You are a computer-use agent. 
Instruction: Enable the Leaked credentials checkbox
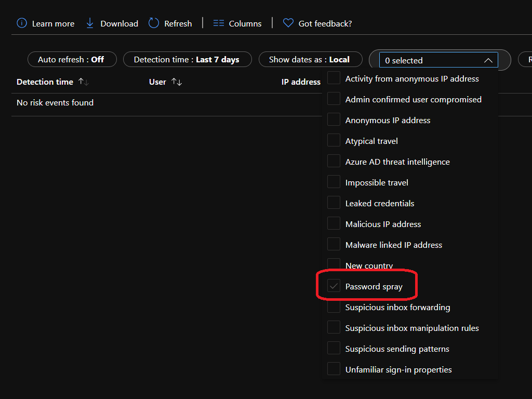334,203
